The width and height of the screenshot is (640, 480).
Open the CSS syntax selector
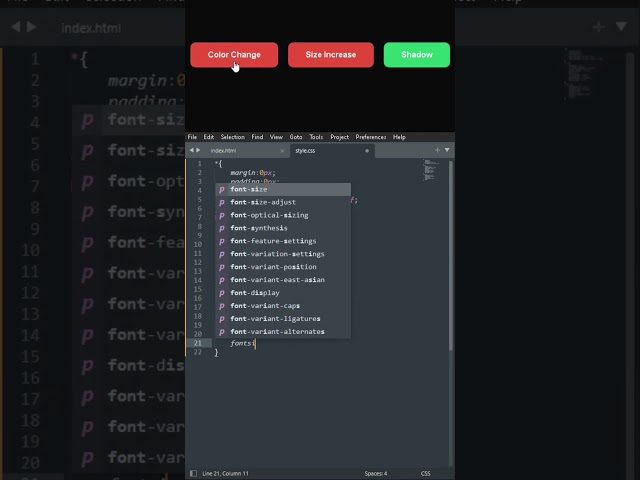425,473
